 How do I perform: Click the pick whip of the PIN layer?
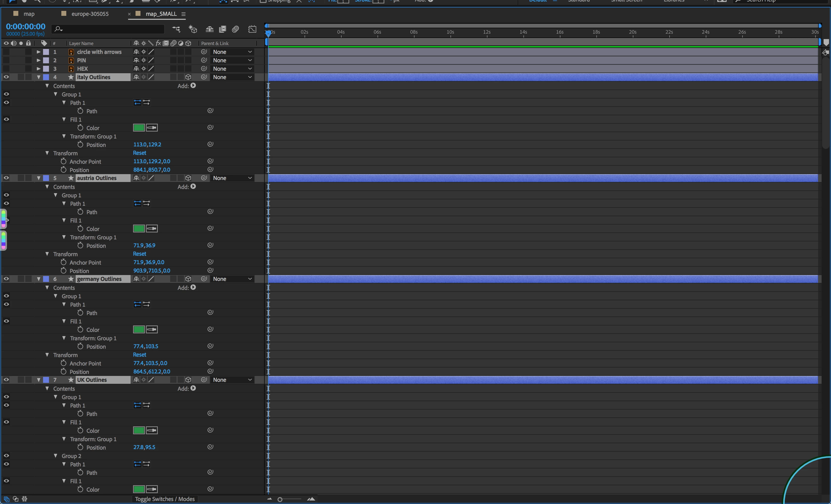[x=204, y=60]
